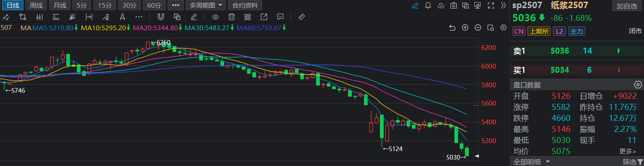Toggle drawings visibility with the eye icon

[x=216, y=17]
